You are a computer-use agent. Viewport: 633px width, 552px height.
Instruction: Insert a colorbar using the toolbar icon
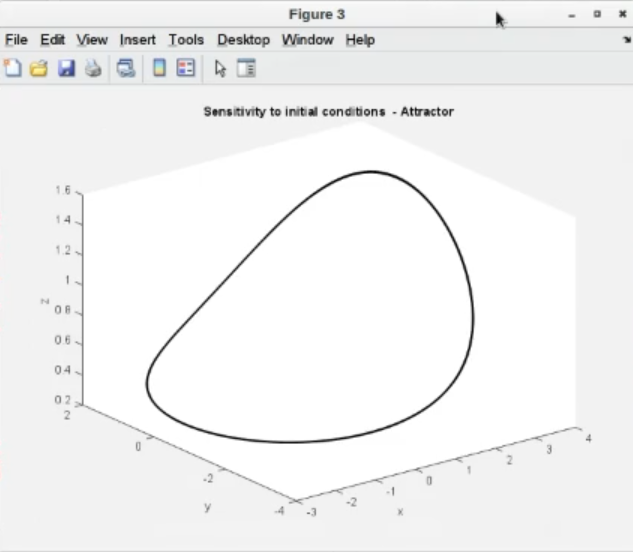click(x=159, y=69)
